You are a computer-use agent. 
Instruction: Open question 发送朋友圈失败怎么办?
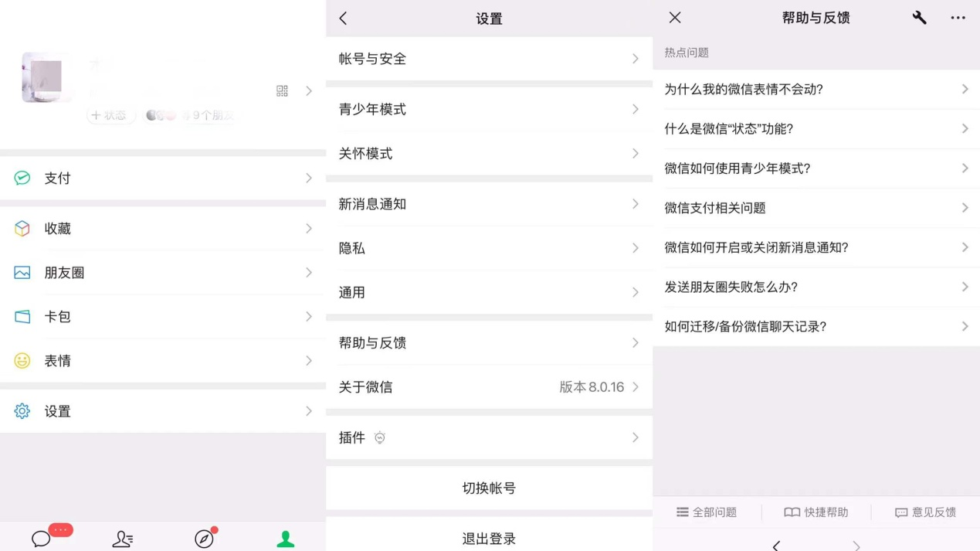816,287
